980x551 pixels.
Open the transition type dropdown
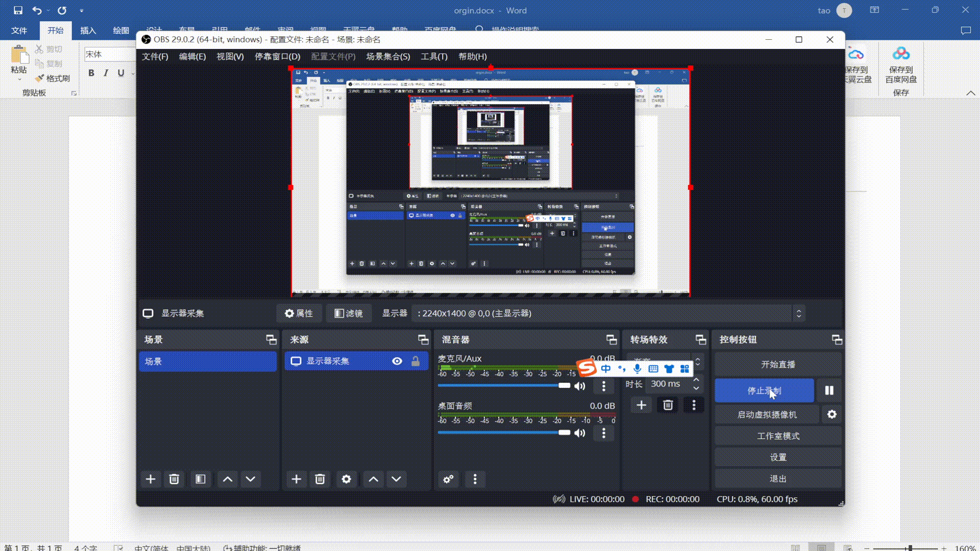665,361
